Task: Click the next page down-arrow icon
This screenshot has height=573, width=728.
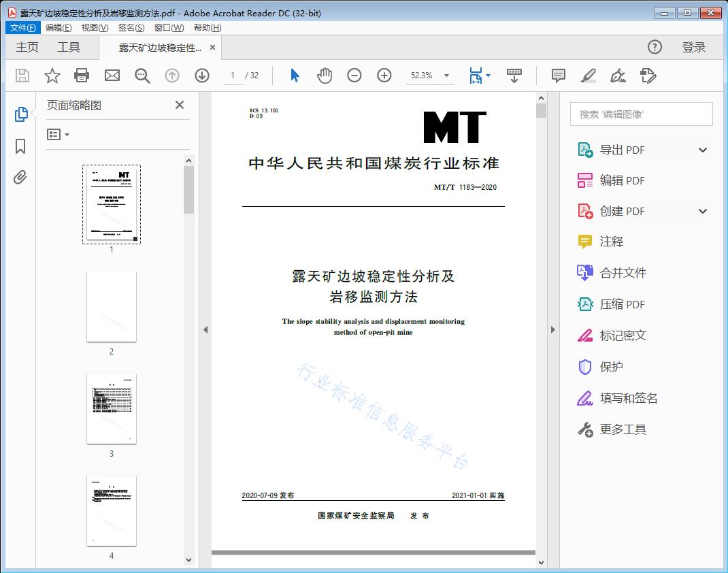Action: (x=202, y=76)
